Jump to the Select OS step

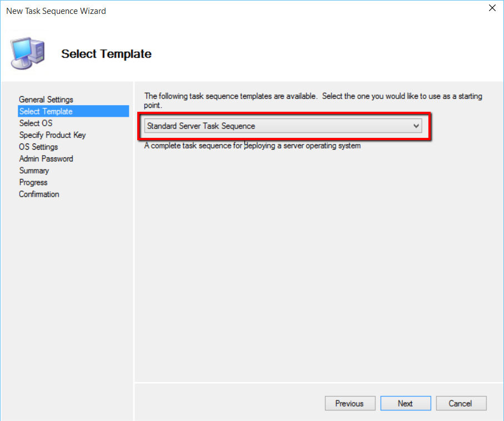(x=36, y=123)
